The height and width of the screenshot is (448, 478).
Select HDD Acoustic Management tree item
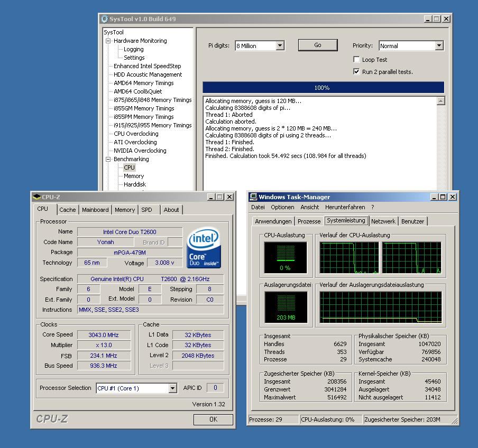pyautogui.click(x=148, y=74)
